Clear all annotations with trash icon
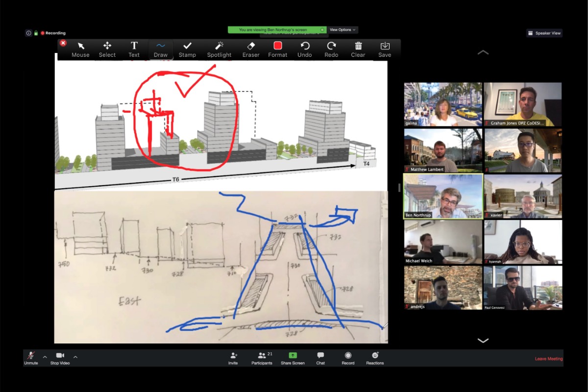 pos(358,49)
